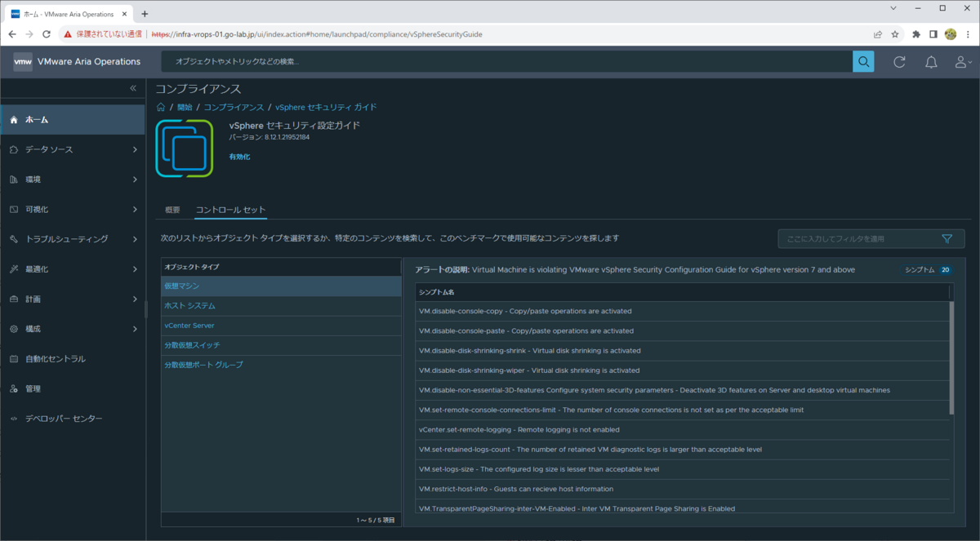Click the データ ソース sidebar icon
Screen dimensions: 980x541
(13, 149)
